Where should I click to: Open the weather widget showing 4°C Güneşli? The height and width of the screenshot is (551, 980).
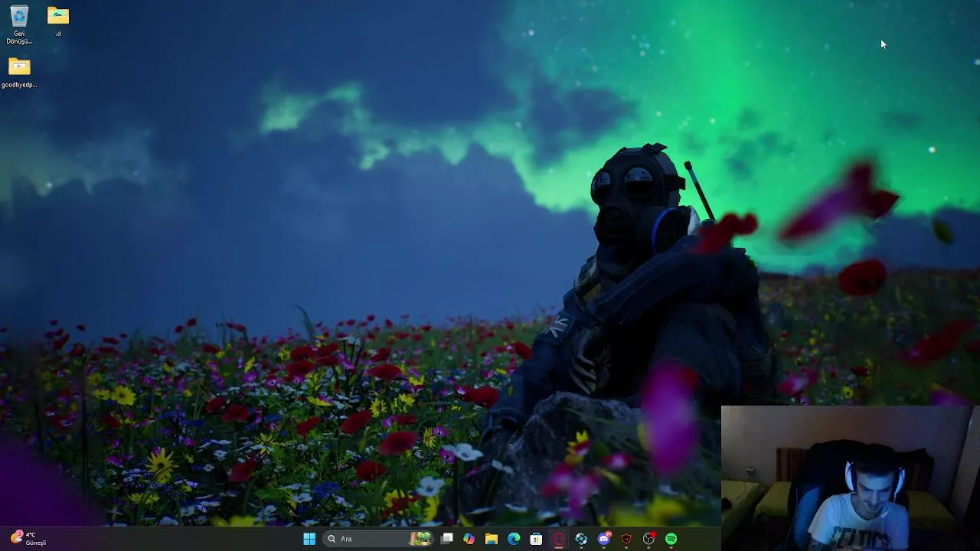click(28, 539)
